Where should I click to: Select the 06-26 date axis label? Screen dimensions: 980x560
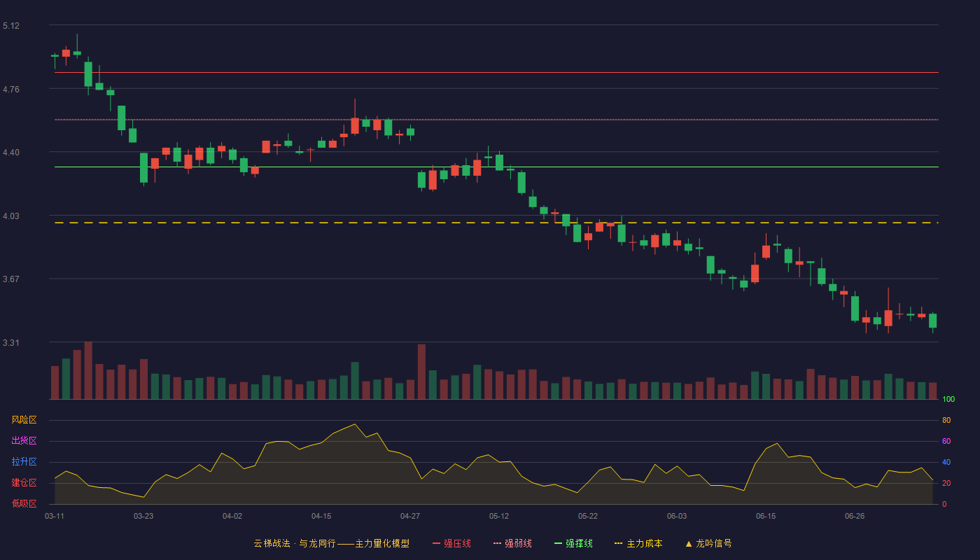coord(855,516)
